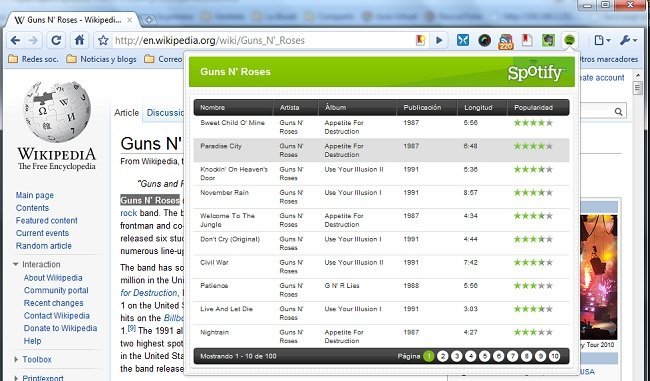This screenshot has width=650, height=381.
Task: Open Featured content link
Action: (46, 221)
